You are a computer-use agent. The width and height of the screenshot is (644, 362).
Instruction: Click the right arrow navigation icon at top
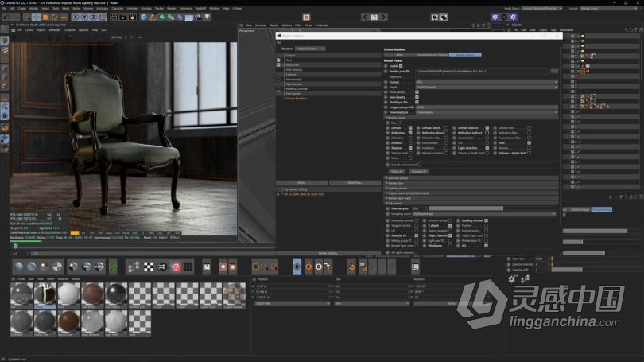coord(383,18)
